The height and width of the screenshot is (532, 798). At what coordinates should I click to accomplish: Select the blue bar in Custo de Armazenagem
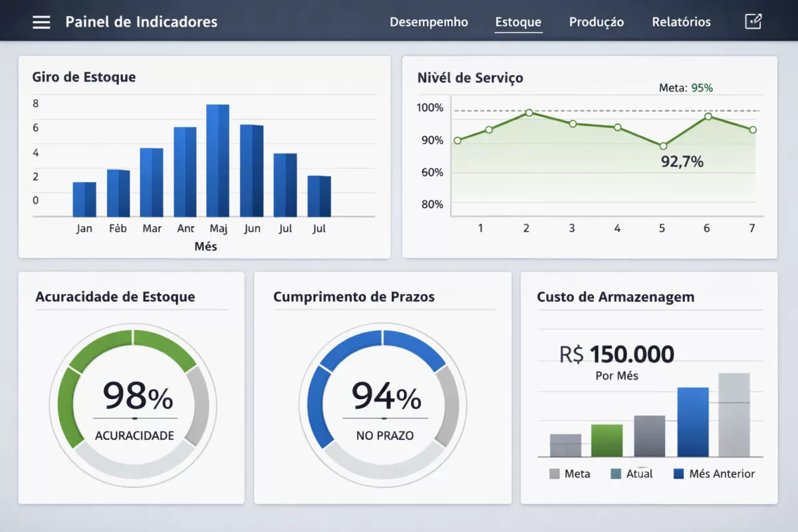[693, 422]
